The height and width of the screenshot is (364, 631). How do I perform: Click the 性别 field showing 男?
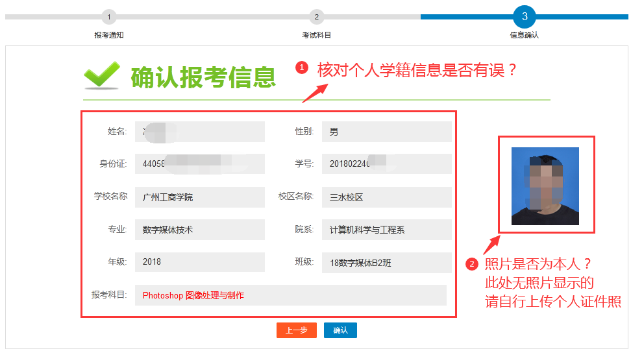(386, 132)
